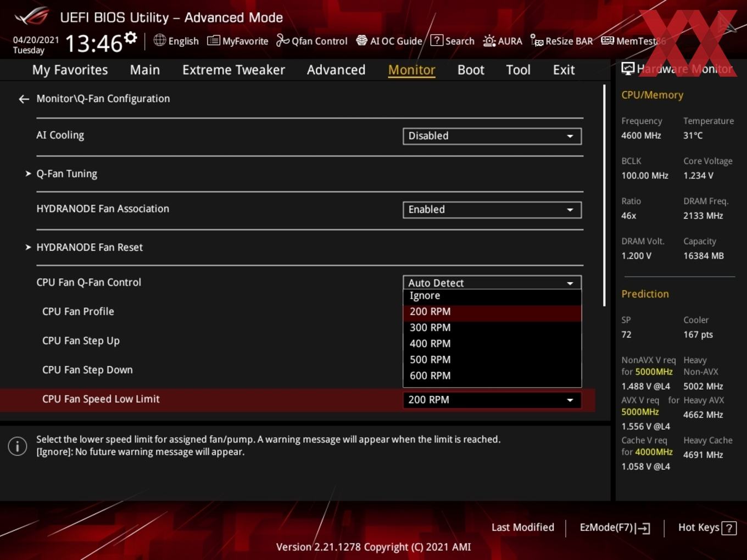Image resolution: width=747 pixels, height=560 pixels.
Task: Click the settings list scrollbar
Action: [604, 195]
